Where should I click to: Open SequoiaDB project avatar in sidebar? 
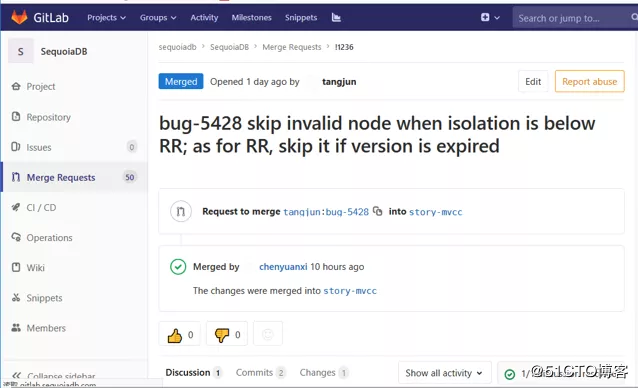[21, 52]
